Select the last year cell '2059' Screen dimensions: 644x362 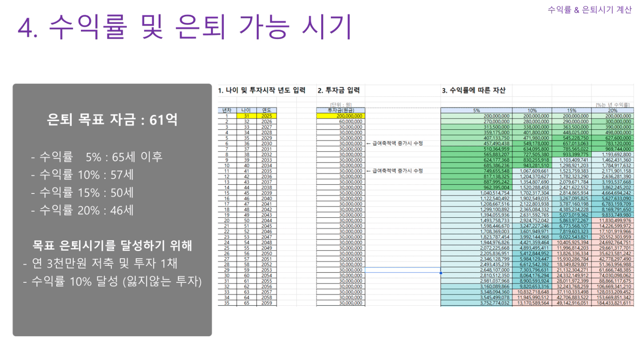(266, 303)
